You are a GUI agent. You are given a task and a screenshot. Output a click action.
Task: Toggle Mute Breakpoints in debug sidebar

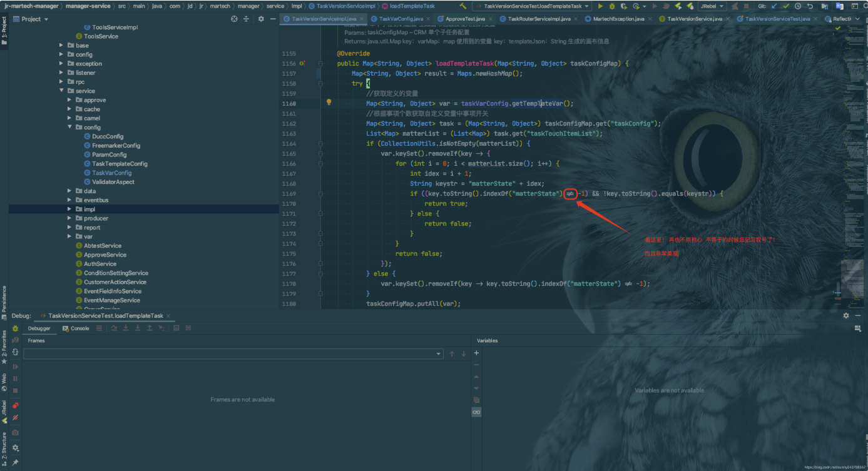pos(16,417)
